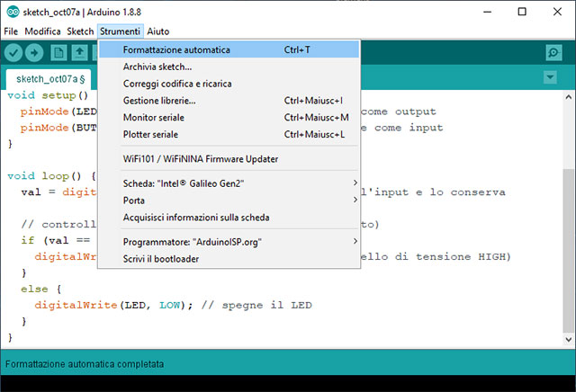Expand the Porta submenu

229,200
